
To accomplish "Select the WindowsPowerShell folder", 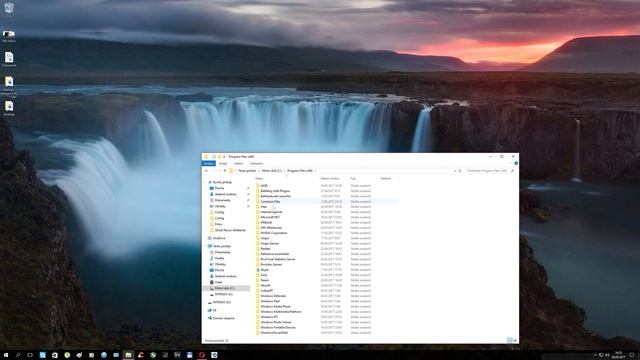I will (x=274, y=333).
